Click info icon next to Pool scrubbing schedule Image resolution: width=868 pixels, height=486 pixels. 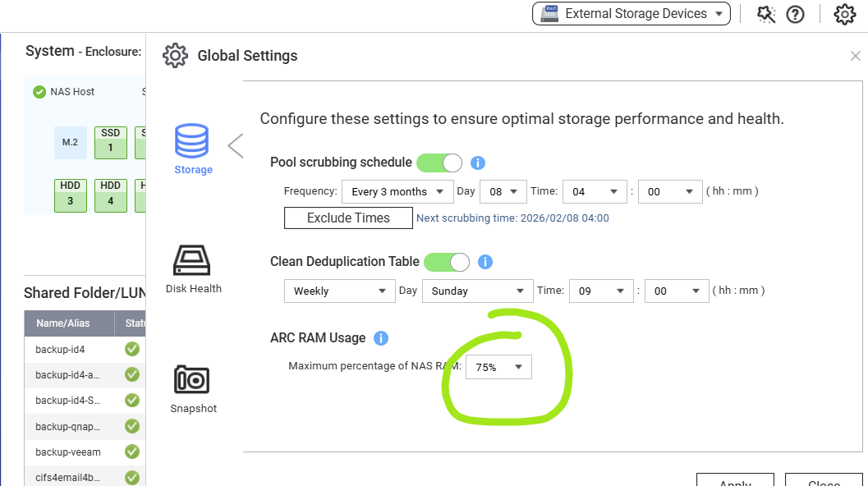(478, 163)
